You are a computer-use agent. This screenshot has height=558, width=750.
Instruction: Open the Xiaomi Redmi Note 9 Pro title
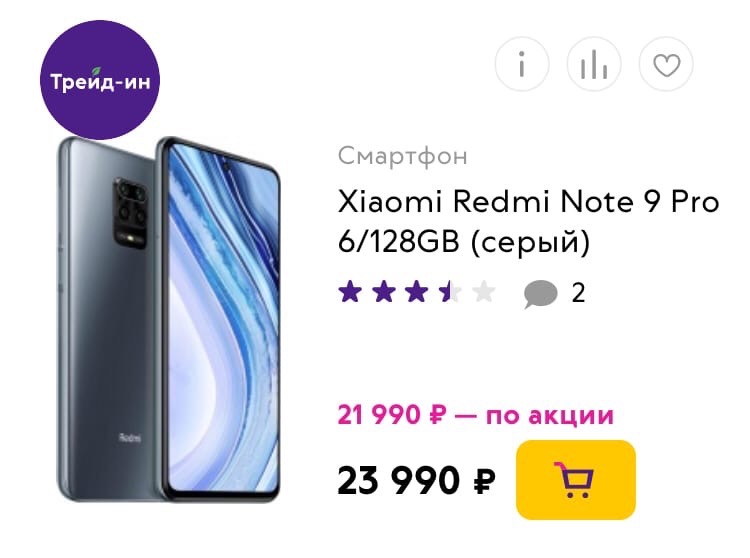click(x=528, y=221)
